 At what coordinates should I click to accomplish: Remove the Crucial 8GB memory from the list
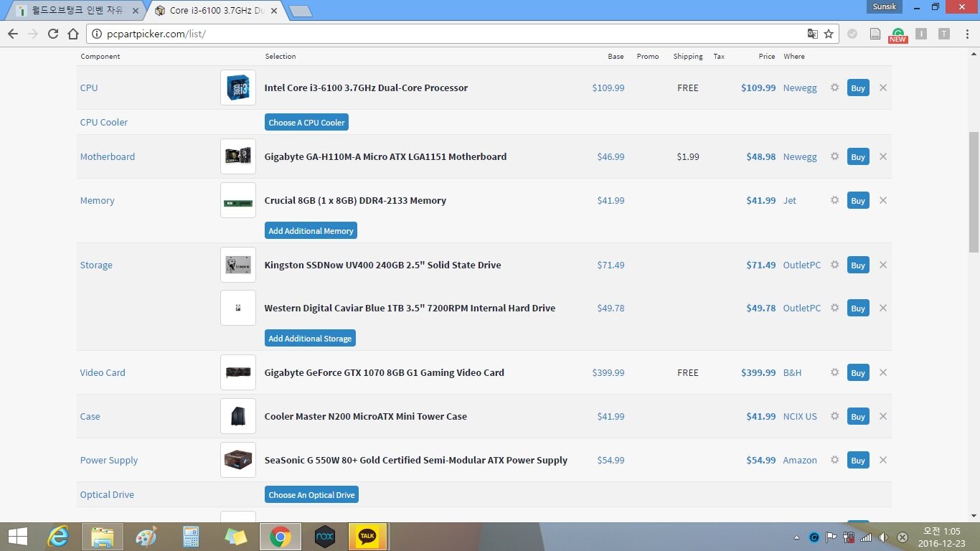click(x=883, y=200)
